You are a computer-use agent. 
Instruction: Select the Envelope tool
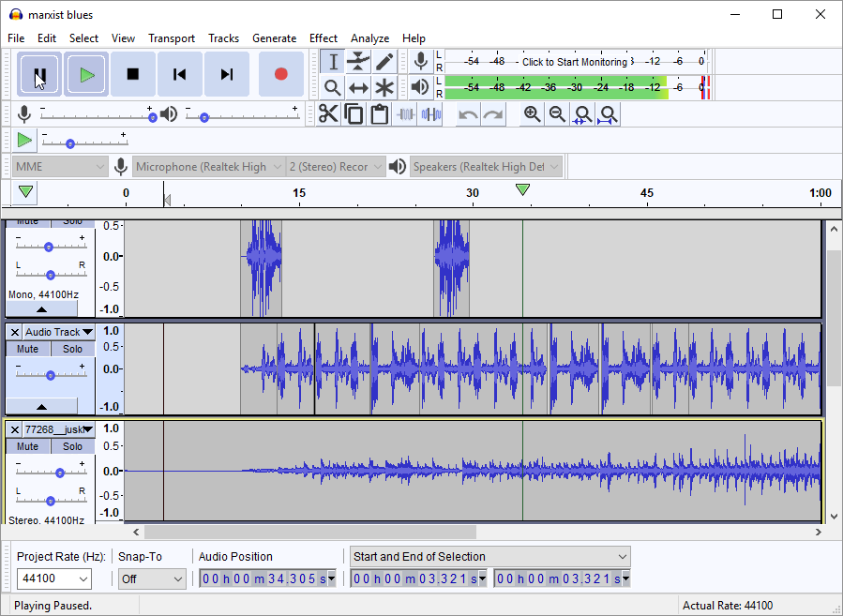tap(358, 62)
